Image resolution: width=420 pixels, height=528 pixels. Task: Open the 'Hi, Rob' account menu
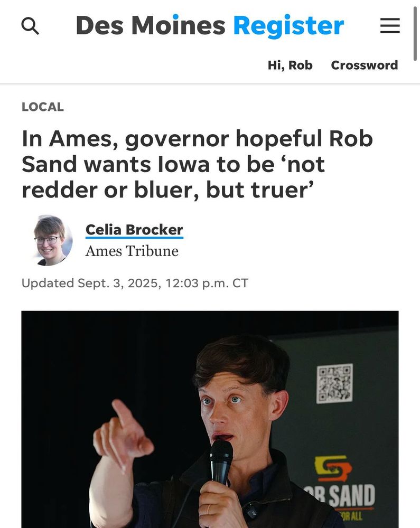[x=290, y=65]
